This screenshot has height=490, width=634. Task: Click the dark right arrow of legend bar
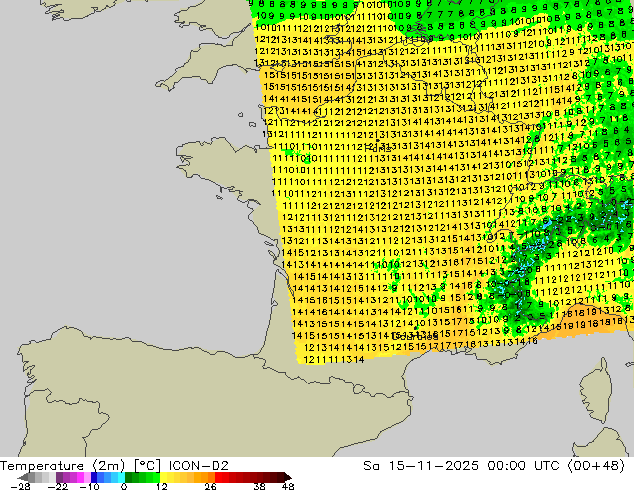pyautogui.click(x=288, y=477)
